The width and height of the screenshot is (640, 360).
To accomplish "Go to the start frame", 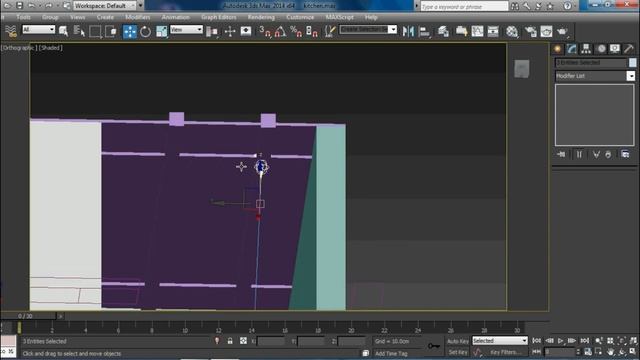I will tap(537, 340).
